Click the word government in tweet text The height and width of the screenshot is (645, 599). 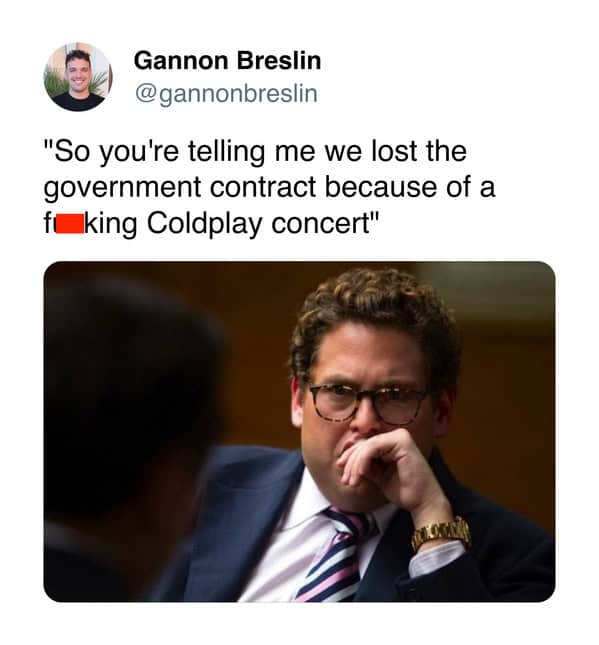pos(122,188)
